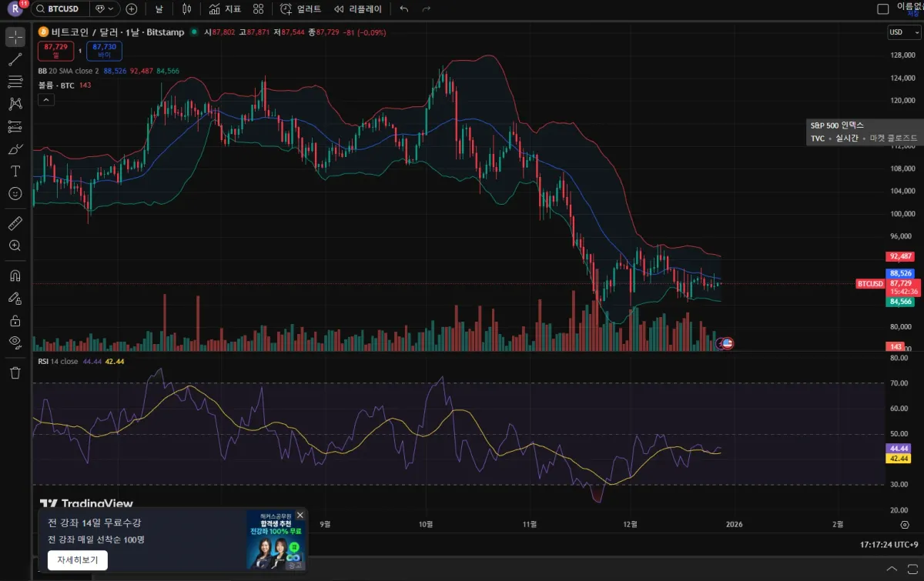Open the chart layout grid selector

pos(259,9)
